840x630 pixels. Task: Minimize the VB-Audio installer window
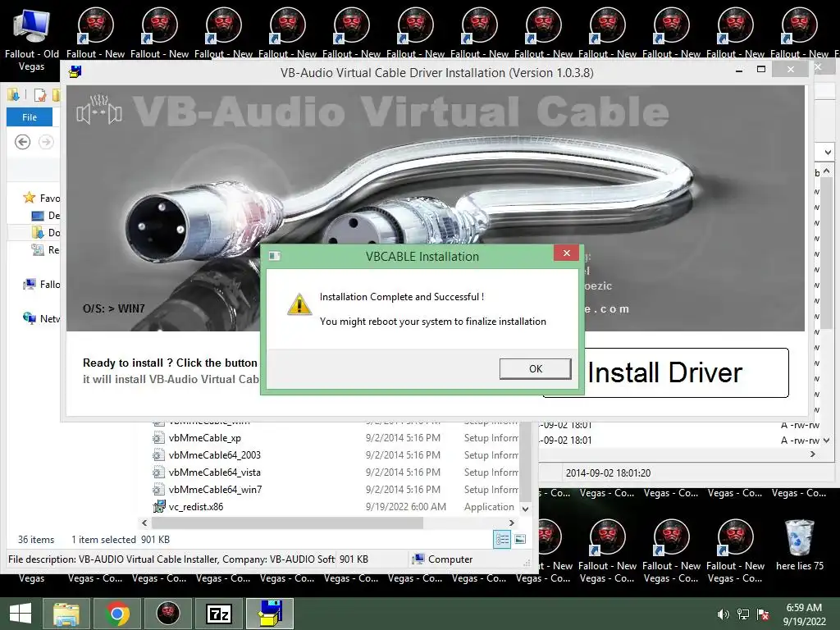click(x=739, y=70)
